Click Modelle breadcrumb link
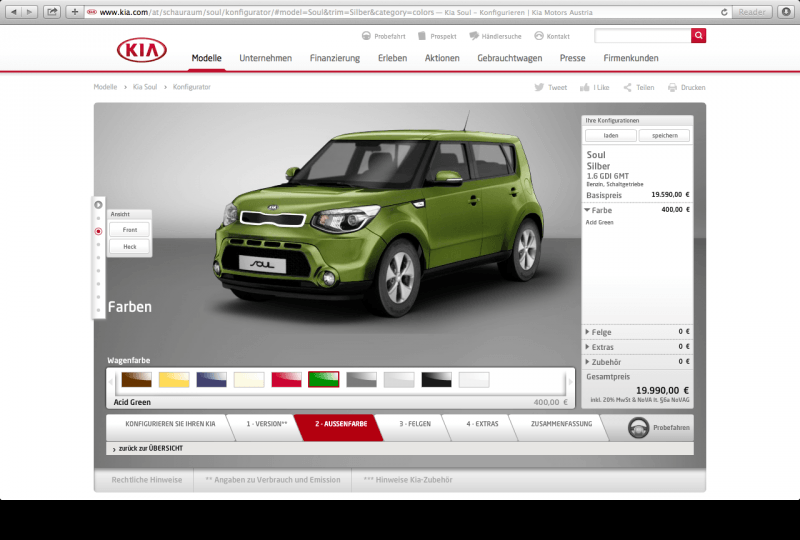Screen dimensions: 800x540 click(105, 87)
